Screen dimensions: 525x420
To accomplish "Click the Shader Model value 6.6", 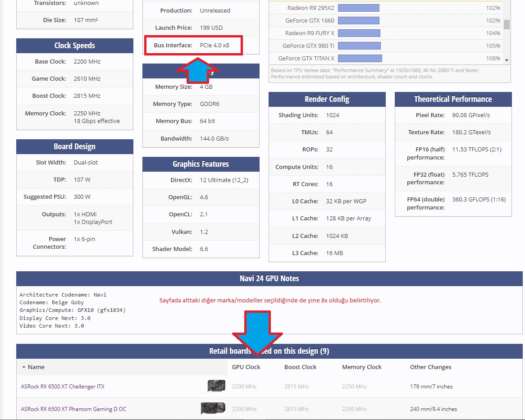I will (204, 249).
